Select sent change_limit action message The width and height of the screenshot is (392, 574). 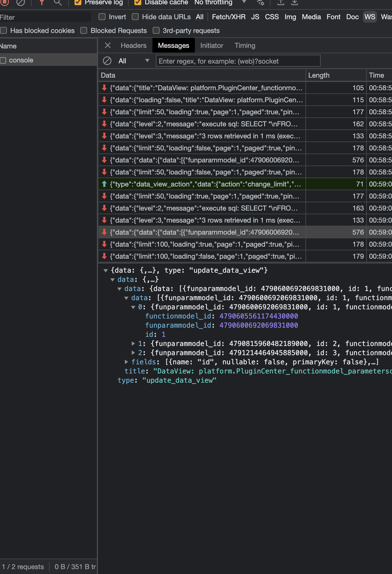pyautogui.click(x=245, y=184)
